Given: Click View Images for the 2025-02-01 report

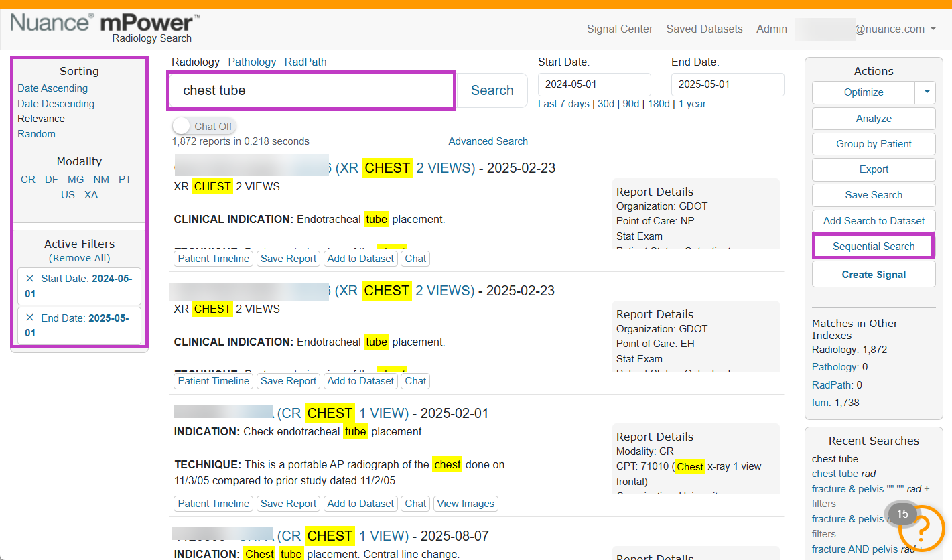Looking at the screenshot, I should click(466, 504).
